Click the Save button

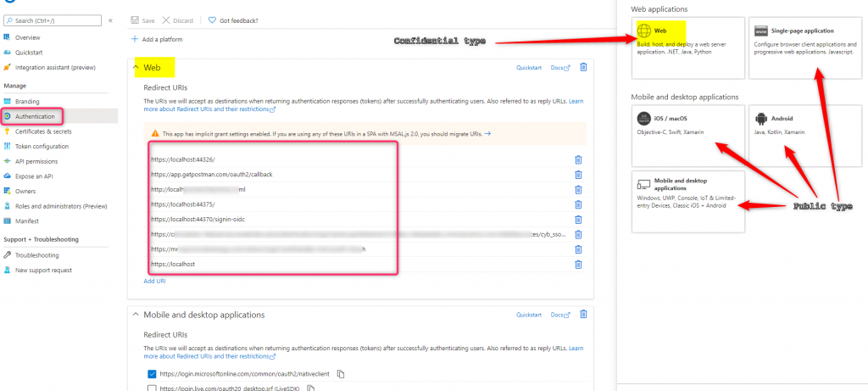point(142,20)
